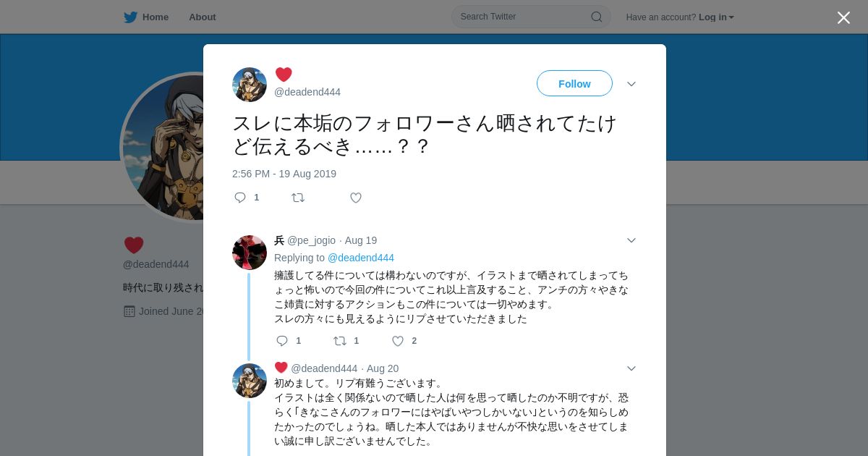This screenshot has width=868, height=456.
Task: Retweet the main tweet by @deadend444
Action: 298,198
